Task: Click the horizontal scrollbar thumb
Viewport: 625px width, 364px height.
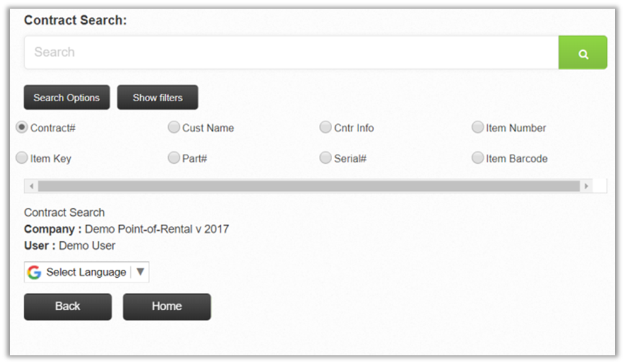Action: [x=308, y=186]
